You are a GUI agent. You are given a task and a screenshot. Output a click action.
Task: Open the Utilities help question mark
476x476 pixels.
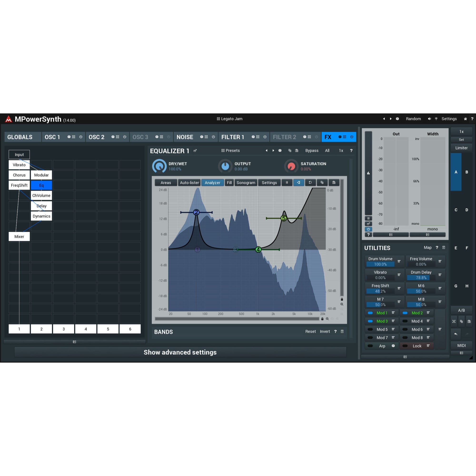click(437, 248)
